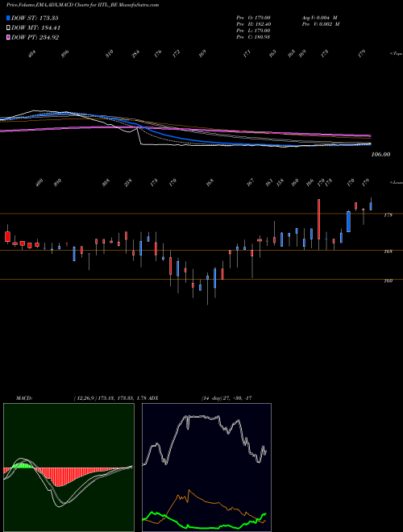Click the last blue candlestick on the right
This screenshot has height=532, width=403.
pos(371,206)
